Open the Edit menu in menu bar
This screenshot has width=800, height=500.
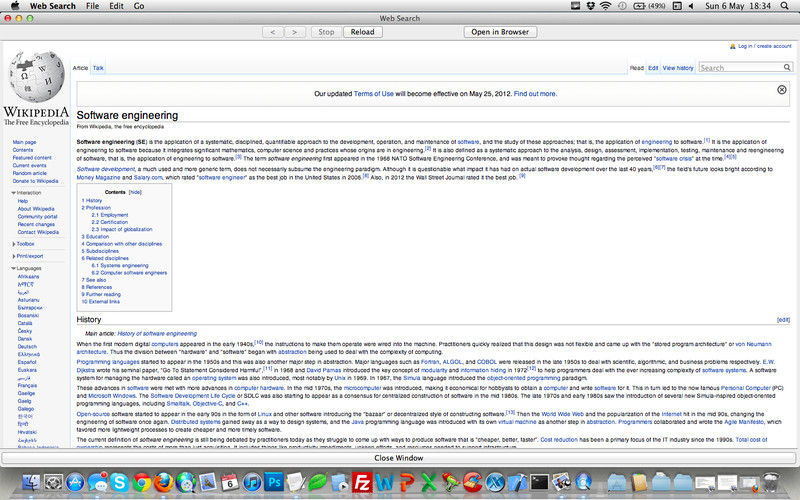(116, 6)
